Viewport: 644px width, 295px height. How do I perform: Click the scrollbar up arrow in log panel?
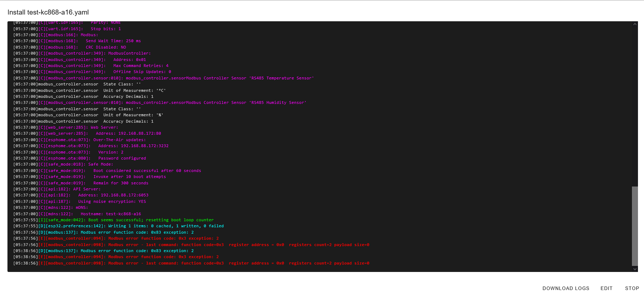pyautogui.click(x=635, y=24)
